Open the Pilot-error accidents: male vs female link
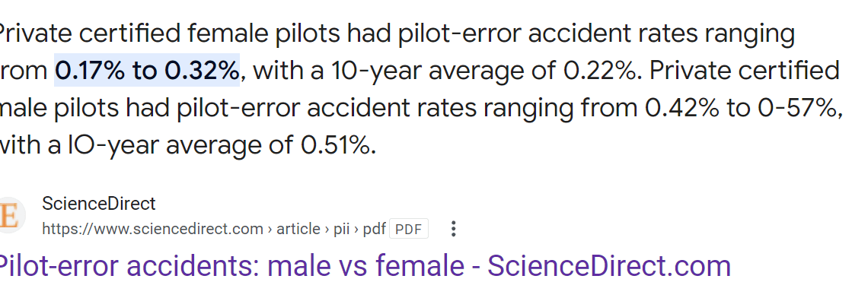Viewport: 868px width, 298px height. click(364, 266)
